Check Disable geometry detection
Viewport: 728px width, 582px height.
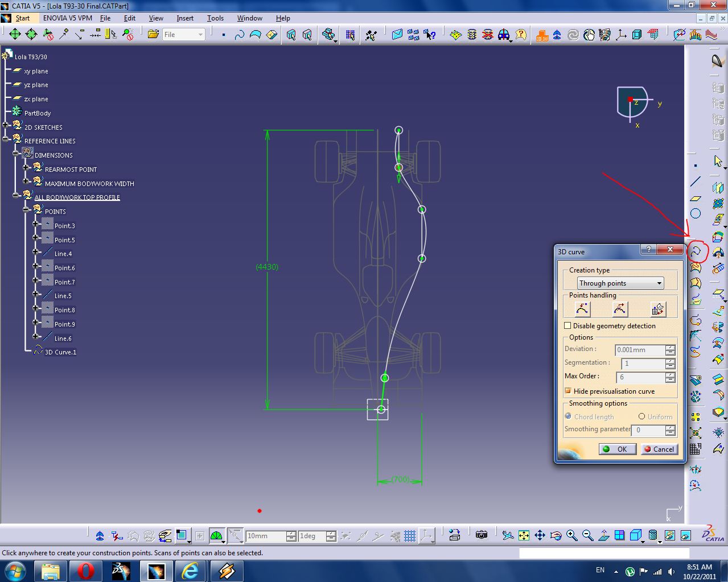click(x=567, y=325)
